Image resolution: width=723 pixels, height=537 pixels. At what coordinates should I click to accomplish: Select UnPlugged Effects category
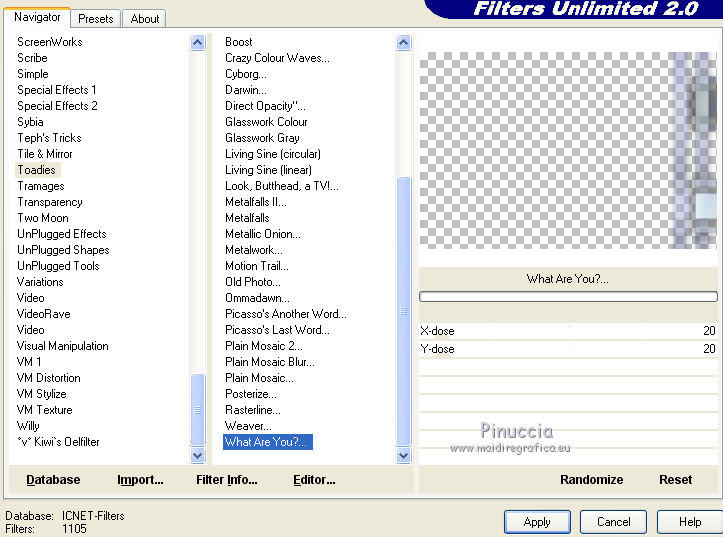tap(62, 234)
